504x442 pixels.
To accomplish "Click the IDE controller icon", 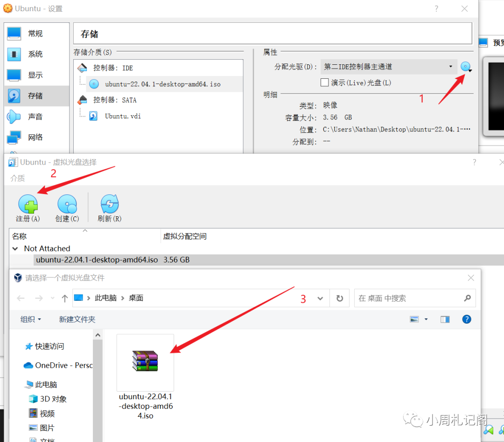I will click(x=82, y=68).
